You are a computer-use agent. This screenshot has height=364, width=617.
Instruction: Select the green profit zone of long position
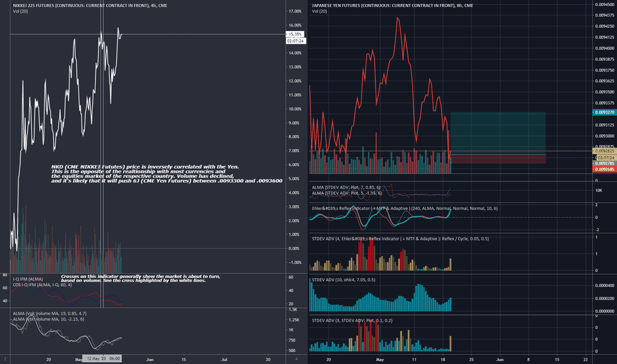(x=498, y=133)
